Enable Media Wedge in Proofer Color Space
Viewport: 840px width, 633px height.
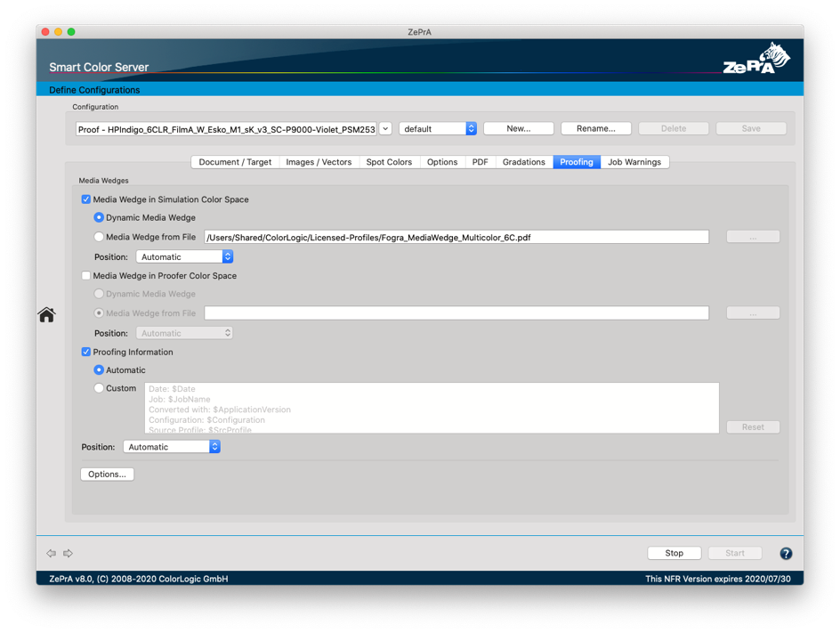(85, 275)
